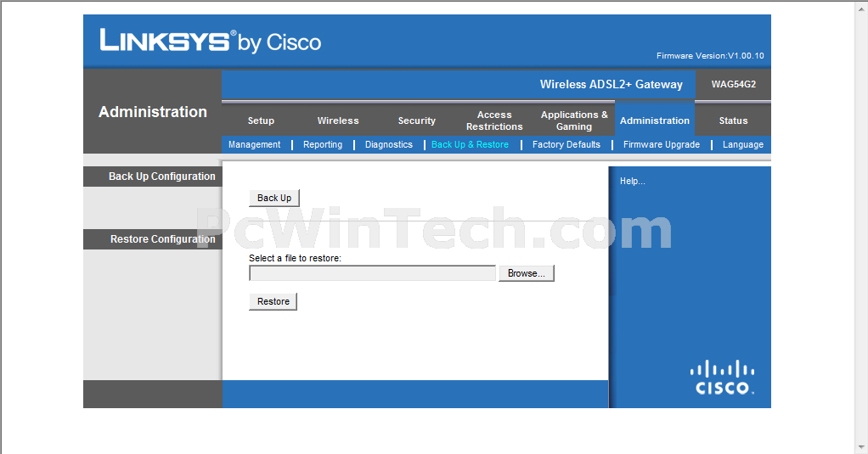Image resolution: width=868 pixels, height=454 pixels.
Task: Click the Back Up button
Action: pyautogui.click(x=274, y=198)
